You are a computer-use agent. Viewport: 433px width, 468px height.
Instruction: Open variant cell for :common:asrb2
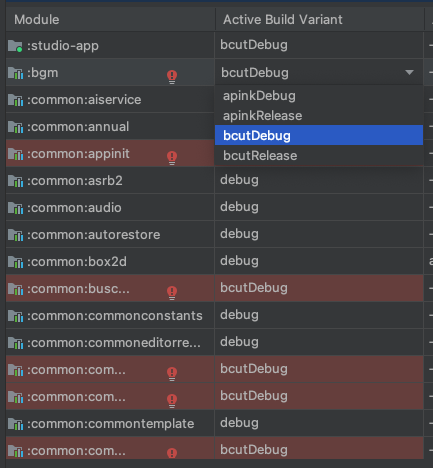319,180
